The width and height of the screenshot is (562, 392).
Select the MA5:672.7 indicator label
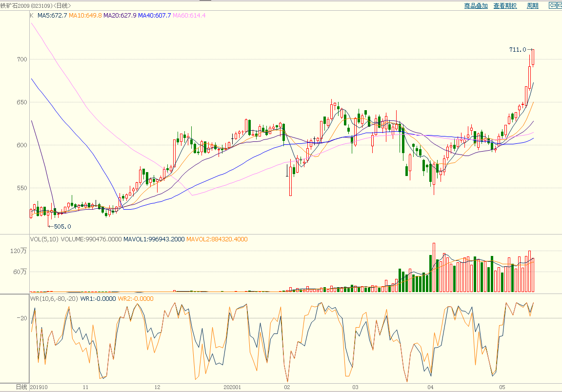click(52, 16)
